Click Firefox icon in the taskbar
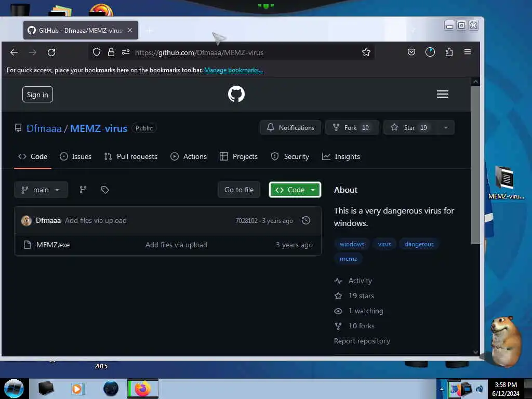Image resolution: width=532 pixels, height=399 pixels. point(143,389)
